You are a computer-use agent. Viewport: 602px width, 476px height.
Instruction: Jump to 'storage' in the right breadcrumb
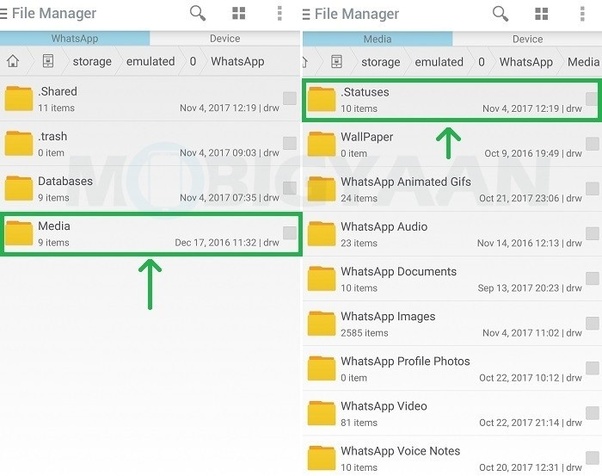[380, 62]
